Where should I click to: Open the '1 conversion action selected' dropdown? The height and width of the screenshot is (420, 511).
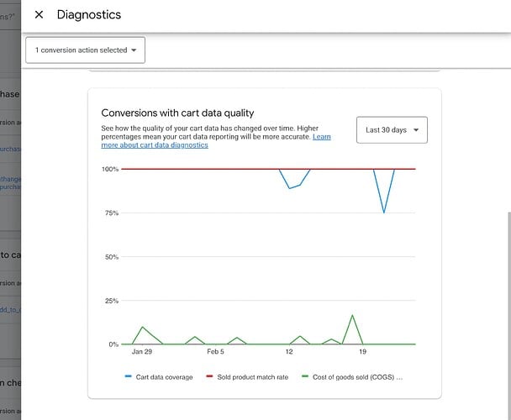[85, 50]
